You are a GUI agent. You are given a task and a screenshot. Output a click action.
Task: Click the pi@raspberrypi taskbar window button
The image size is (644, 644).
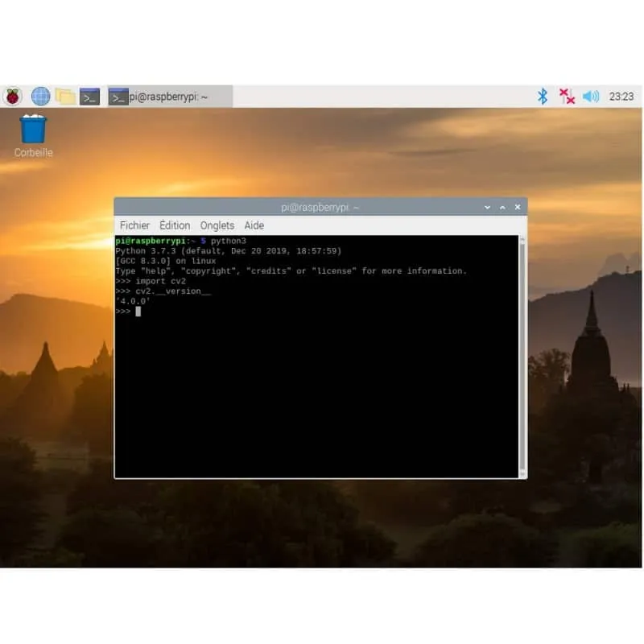(x=170, y=97)
